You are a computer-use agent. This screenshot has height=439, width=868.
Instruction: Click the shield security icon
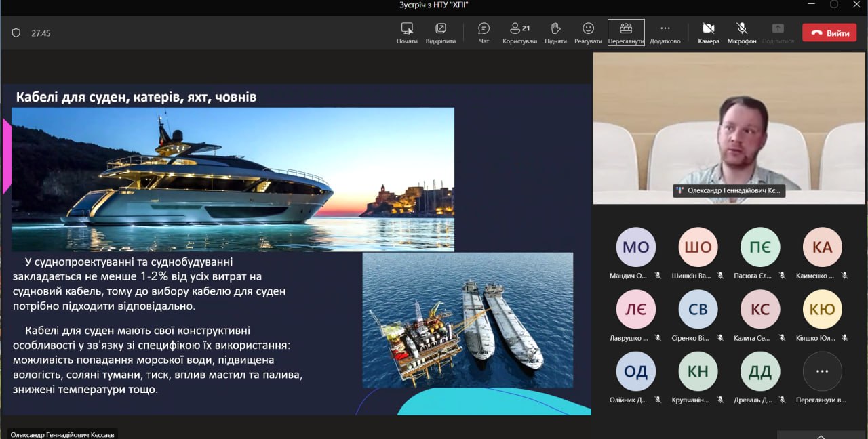(x=16, y=33)
